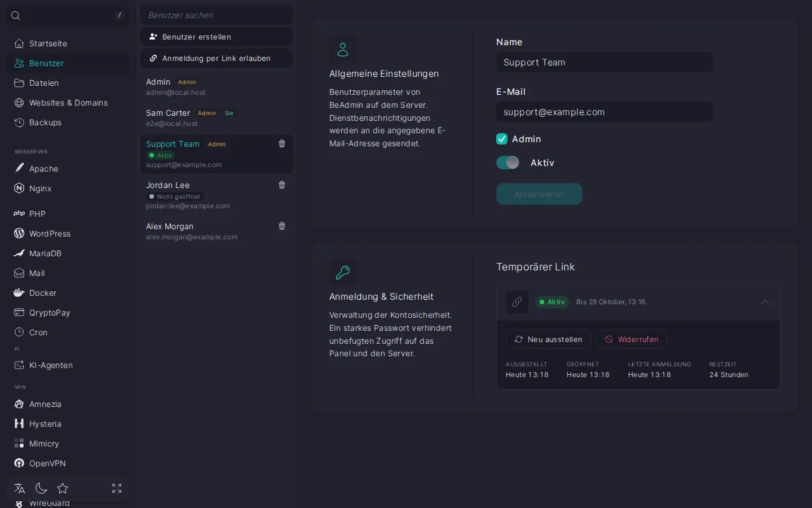Click the E-Mail input field
812x508 pixels.
pyautogui.click(x=604, y=112)
